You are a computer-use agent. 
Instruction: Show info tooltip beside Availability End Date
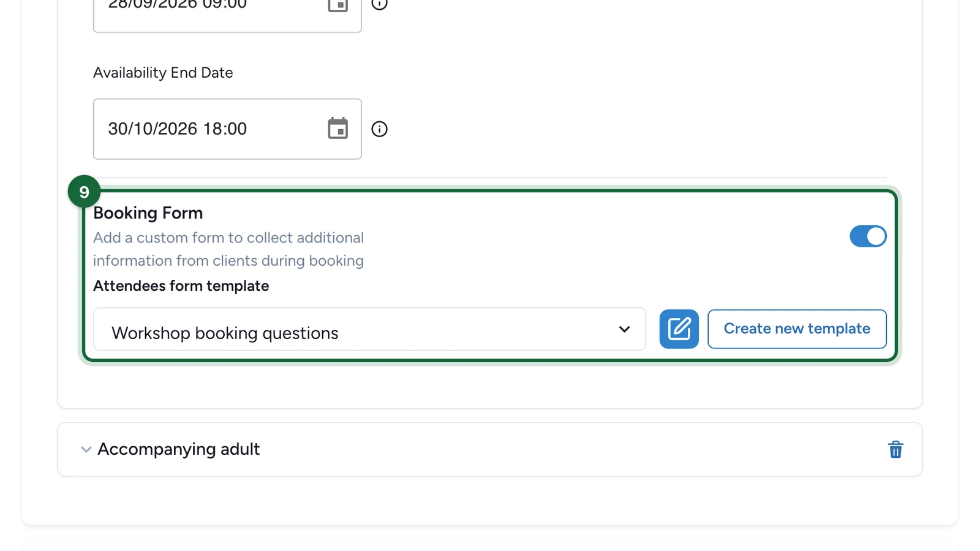point(380,129)
